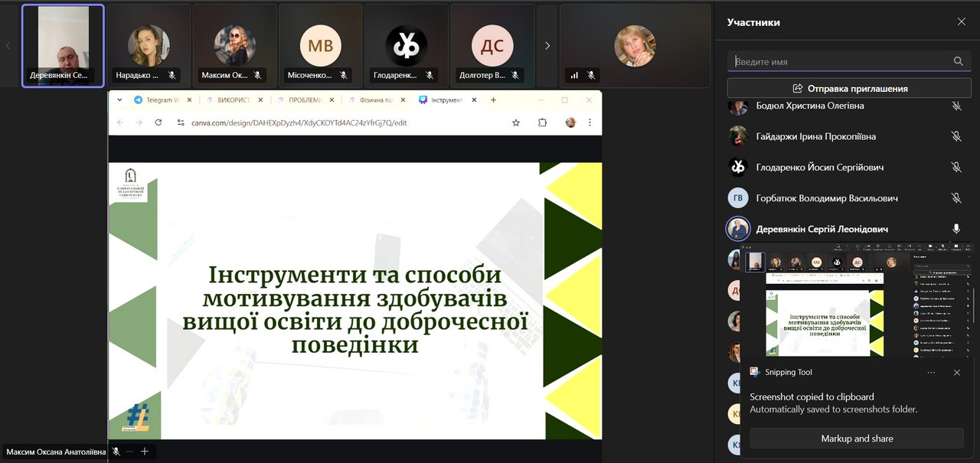The width and height of the screenshot is (980, 463).
Task: Select Глодаренко Йосип Сергійович in participants list
Action: 819,167
